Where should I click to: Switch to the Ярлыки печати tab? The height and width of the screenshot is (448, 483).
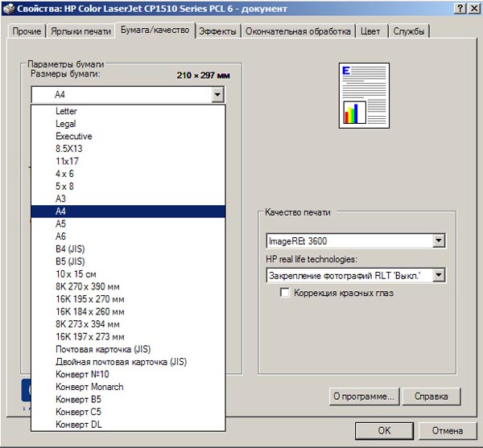pos(80,31)
